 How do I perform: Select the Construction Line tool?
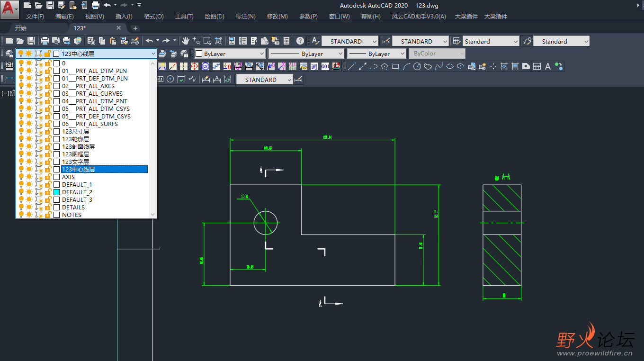(362, 66)
